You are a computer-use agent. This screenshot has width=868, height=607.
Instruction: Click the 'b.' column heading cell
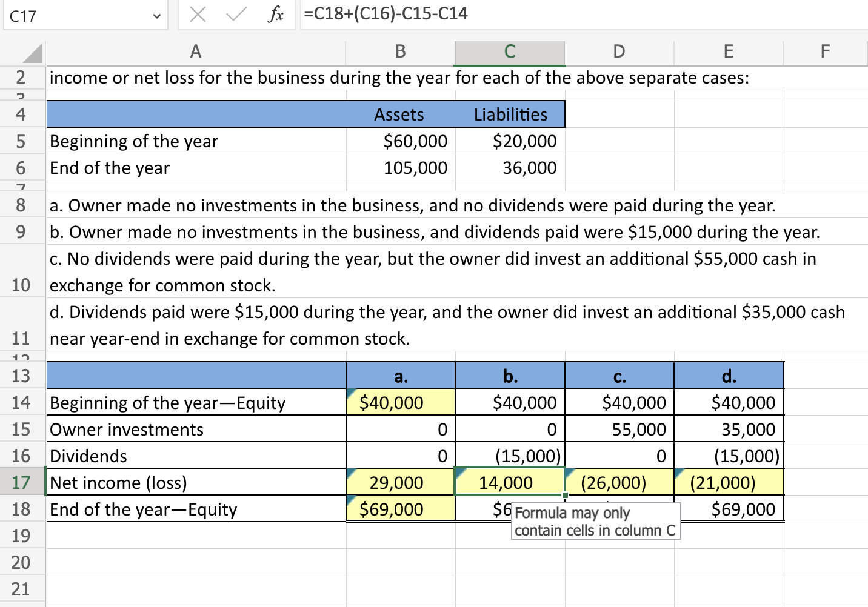click(510, 376)
